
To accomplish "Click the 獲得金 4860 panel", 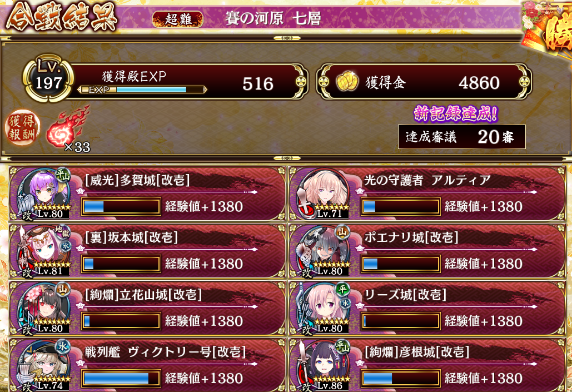I will (424, 82).
